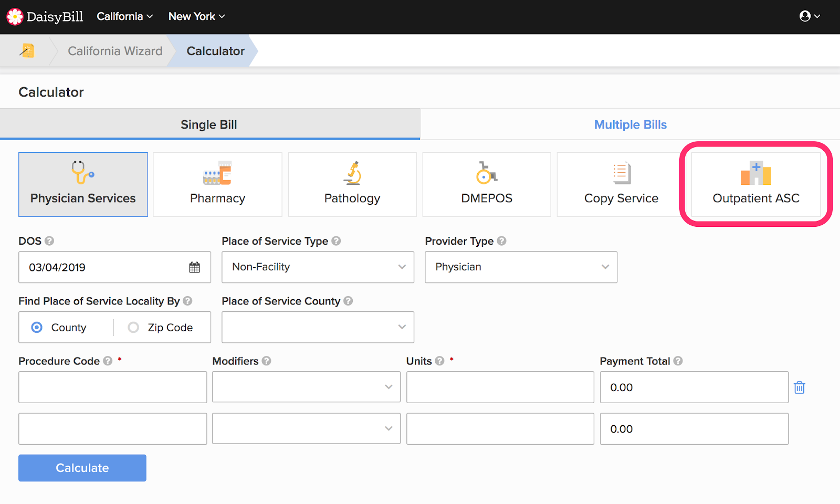Click the second Procedure Code input
The width and height of the screenshot is (840, 504).
[x=112, y=429]
